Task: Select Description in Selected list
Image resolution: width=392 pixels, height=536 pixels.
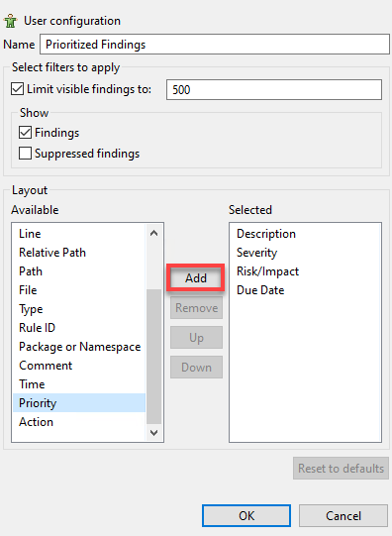Action: [x=266, y=234]
